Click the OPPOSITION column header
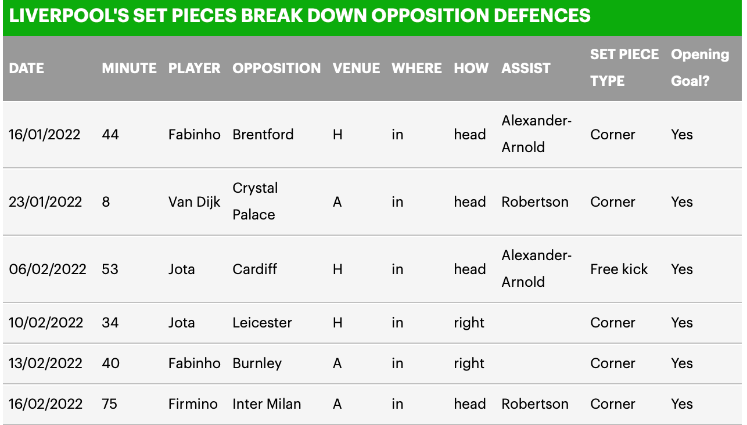Image resolution: width=747 pixels, height=425 pixels. [x=276, y=68]
